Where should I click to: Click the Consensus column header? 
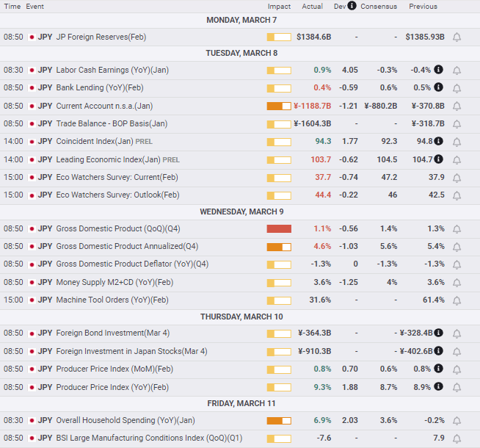(x=379, y=7)
